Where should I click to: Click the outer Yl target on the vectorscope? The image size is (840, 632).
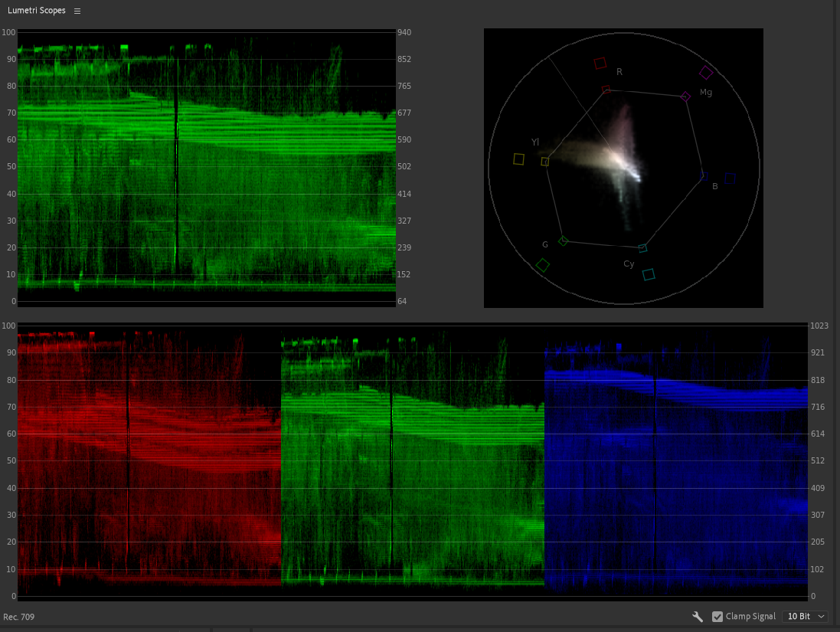(x=519, y=159)
